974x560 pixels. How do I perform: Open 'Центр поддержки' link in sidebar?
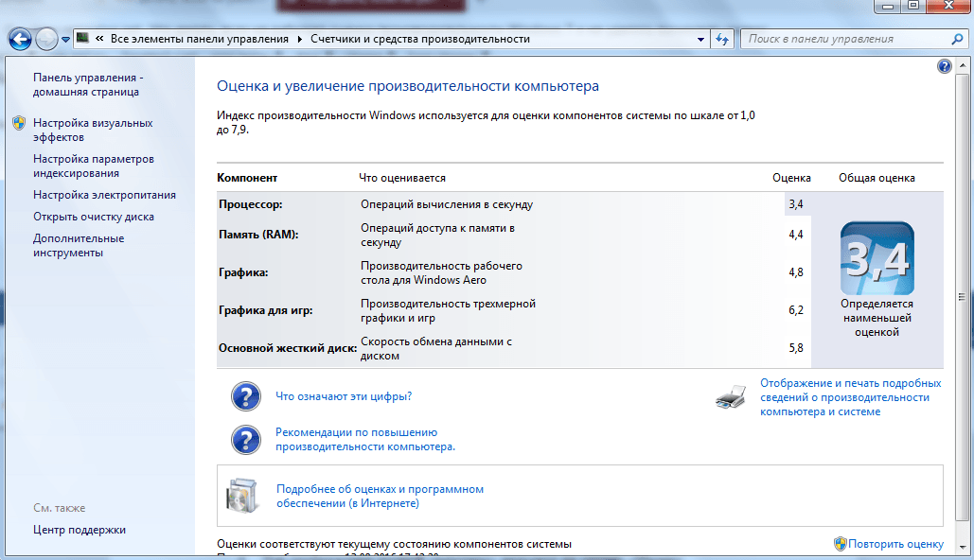(x=80, y=530)
